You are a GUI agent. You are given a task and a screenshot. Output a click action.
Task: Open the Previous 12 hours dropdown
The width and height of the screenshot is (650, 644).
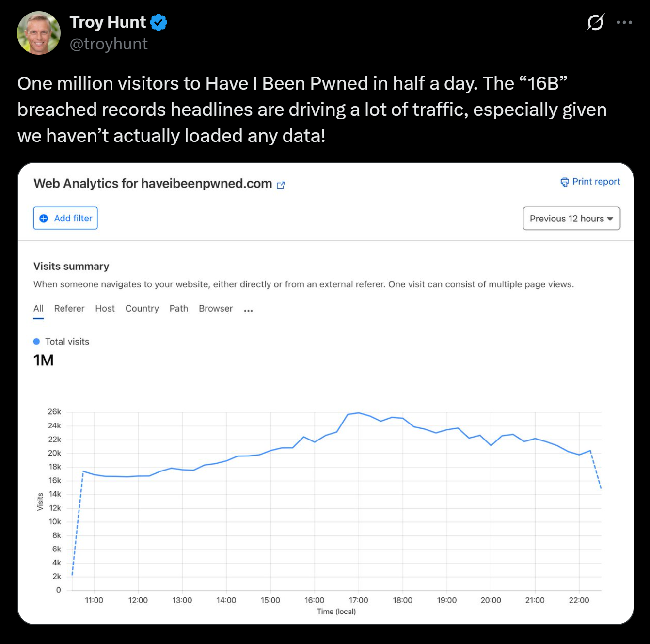pos(571,219)
